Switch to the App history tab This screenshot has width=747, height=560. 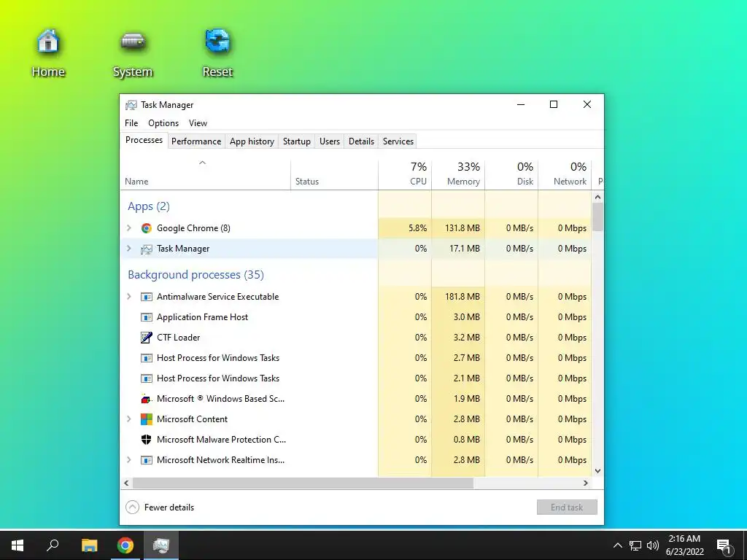click(x=252, y=141)
